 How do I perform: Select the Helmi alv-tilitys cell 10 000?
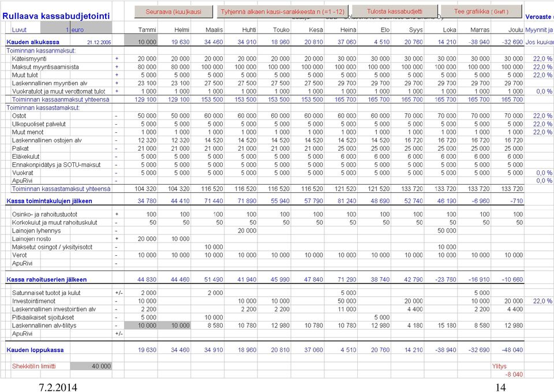[174, 325]
